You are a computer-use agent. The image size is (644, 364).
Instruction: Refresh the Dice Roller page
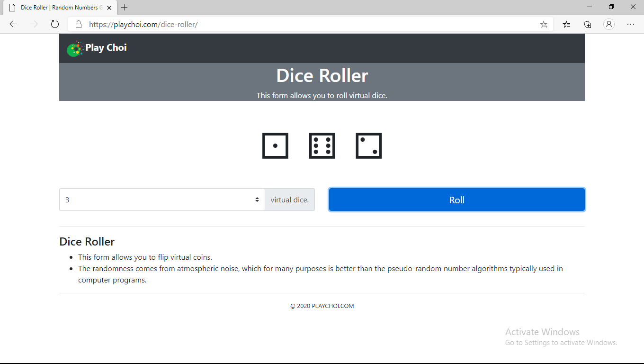point(54,24)
